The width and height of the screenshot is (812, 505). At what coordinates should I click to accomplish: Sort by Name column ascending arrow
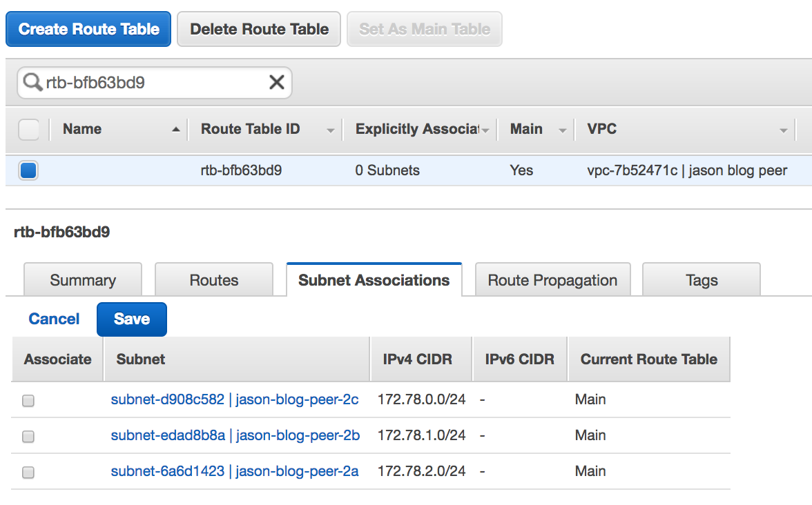[176, 130]
